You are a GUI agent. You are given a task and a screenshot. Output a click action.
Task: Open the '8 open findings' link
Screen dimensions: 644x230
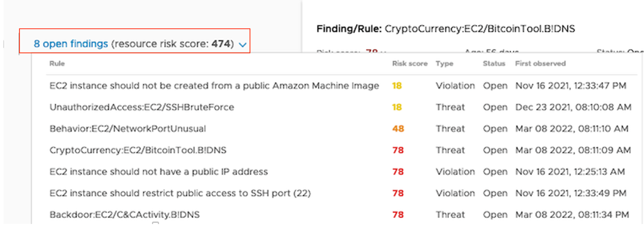pos(71,44)
